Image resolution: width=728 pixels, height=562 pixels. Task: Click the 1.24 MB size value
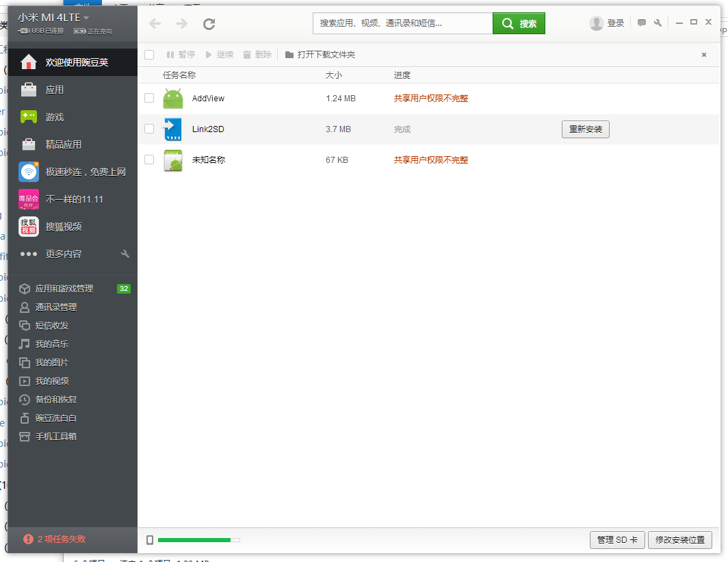(341, 99)
